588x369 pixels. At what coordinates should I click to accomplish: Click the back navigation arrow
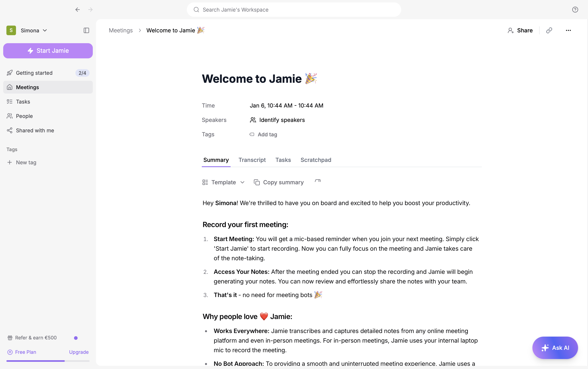77,10
